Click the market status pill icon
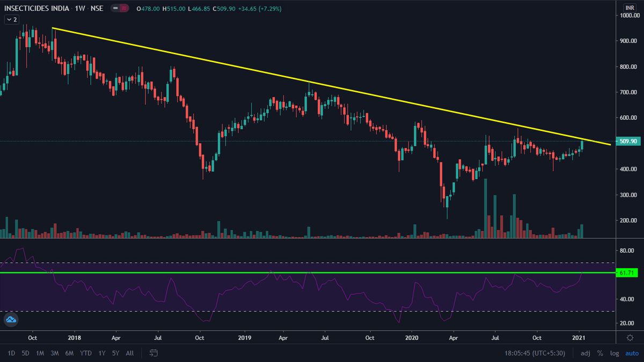Viewport: 644px width, 362px height. click(x=121, y=9)
